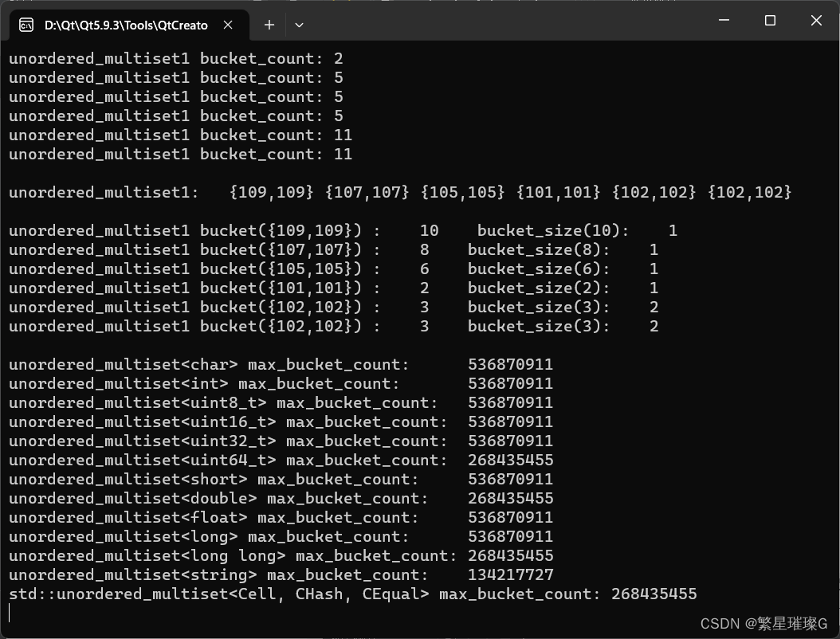This screenshot has height=639, width=840.
Task: Click the blinking cursor at the prompt line
Action: [10, 613]
